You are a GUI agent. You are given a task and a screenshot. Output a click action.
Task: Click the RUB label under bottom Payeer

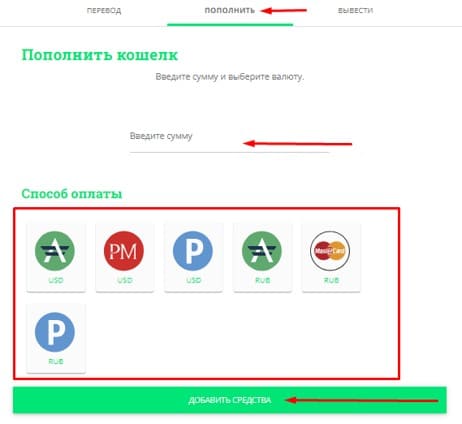tap(56, 362)
